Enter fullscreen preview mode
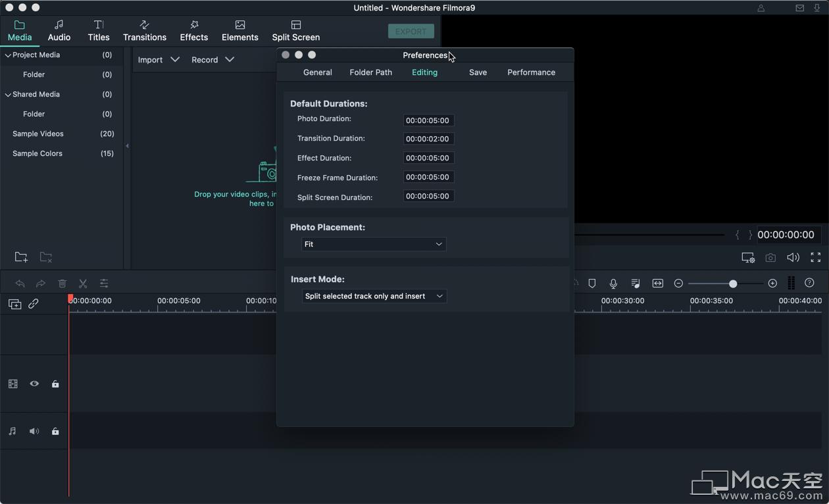 pyautogui.click(x=815, y=258)
